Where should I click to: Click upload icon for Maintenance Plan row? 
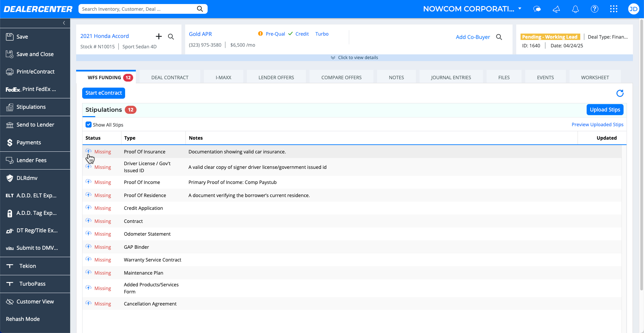[89, 272]
